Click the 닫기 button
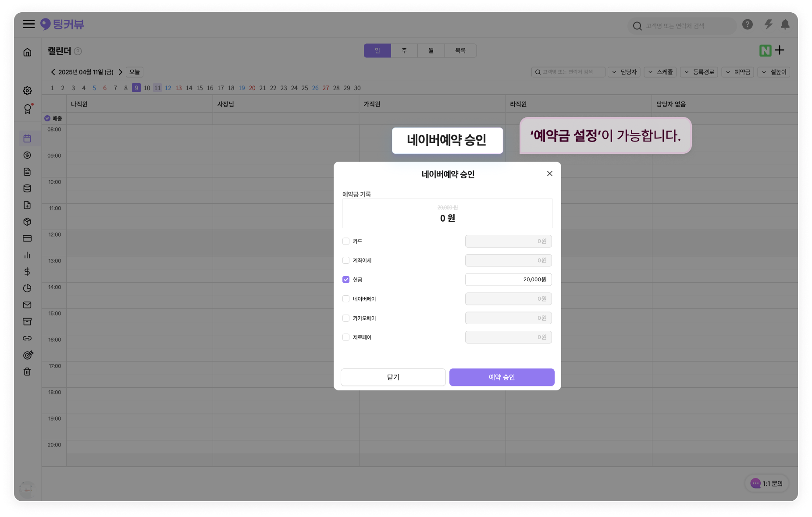Screen dimensions: 812x517 tap(393, 377)
